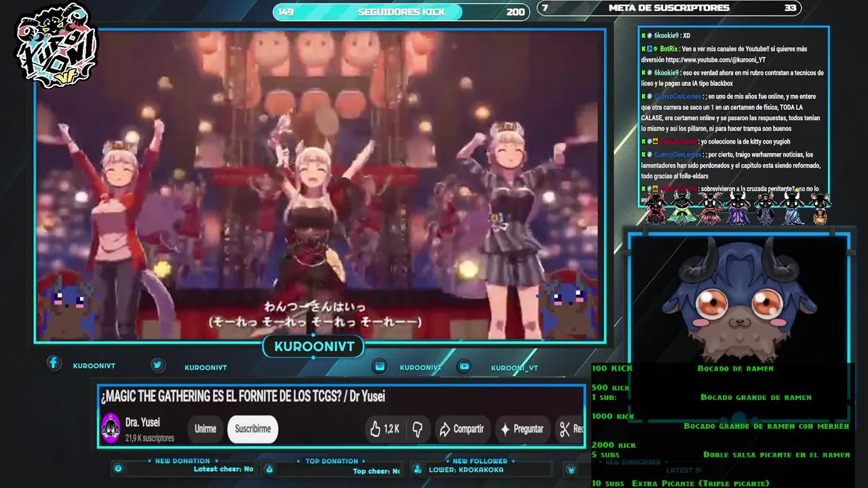Click the YouTube play icon beside KUROONI_YT

[464, 366]
